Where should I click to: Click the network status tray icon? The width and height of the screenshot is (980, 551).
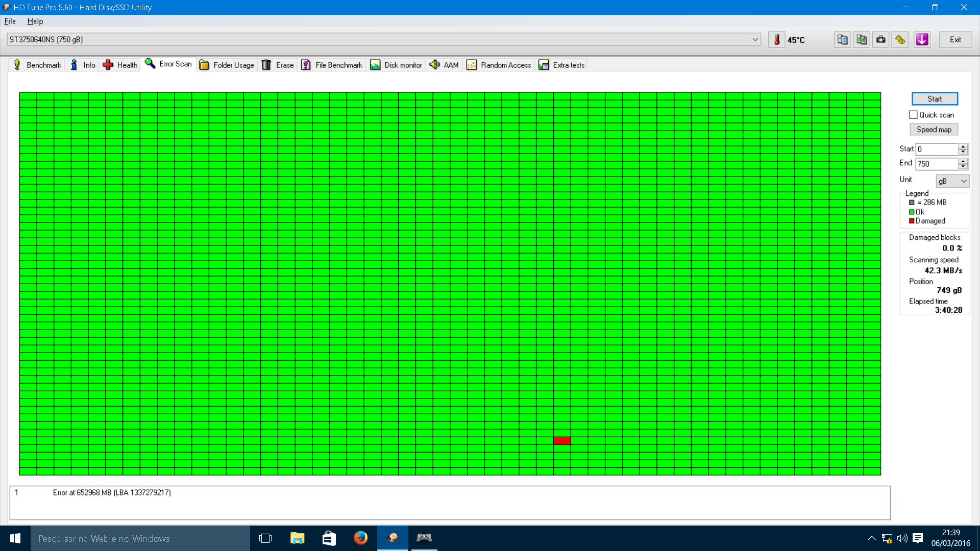887,538
